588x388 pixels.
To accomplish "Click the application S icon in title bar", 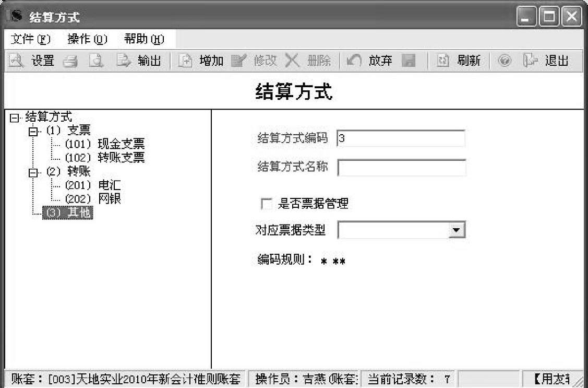I will 16,16.
